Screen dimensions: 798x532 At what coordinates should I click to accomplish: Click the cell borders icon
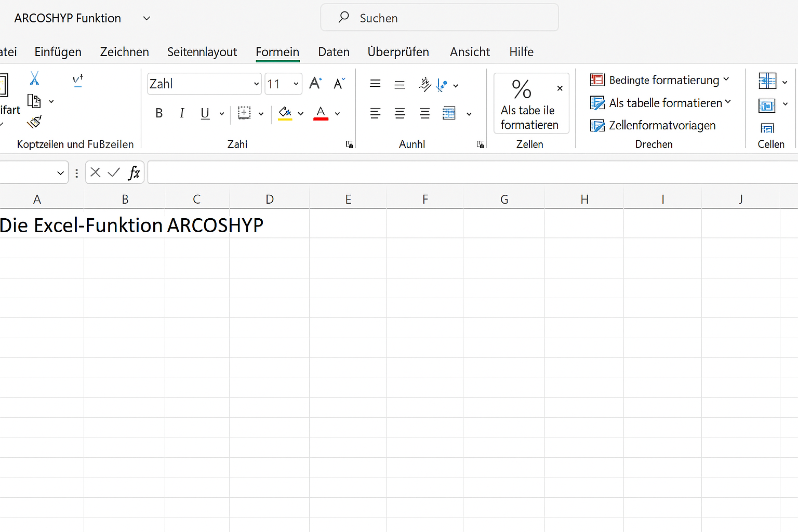[x=244, y=113]
